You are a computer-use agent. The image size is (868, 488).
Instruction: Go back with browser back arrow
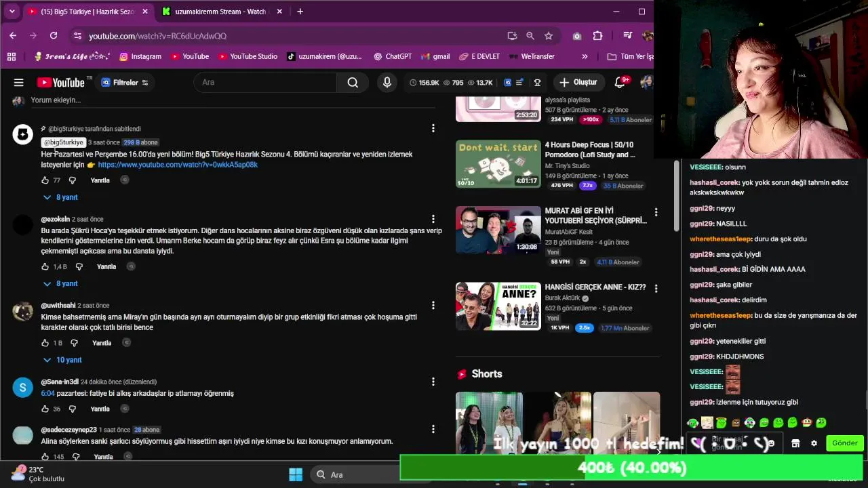click(x=13, y=35)
